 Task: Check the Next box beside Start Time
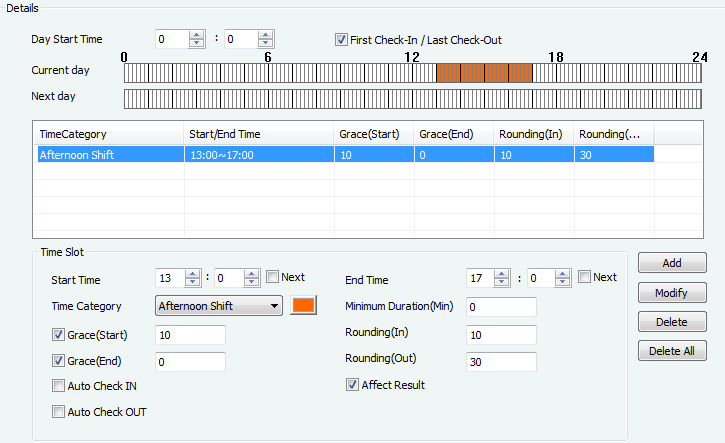coord(273,278)
